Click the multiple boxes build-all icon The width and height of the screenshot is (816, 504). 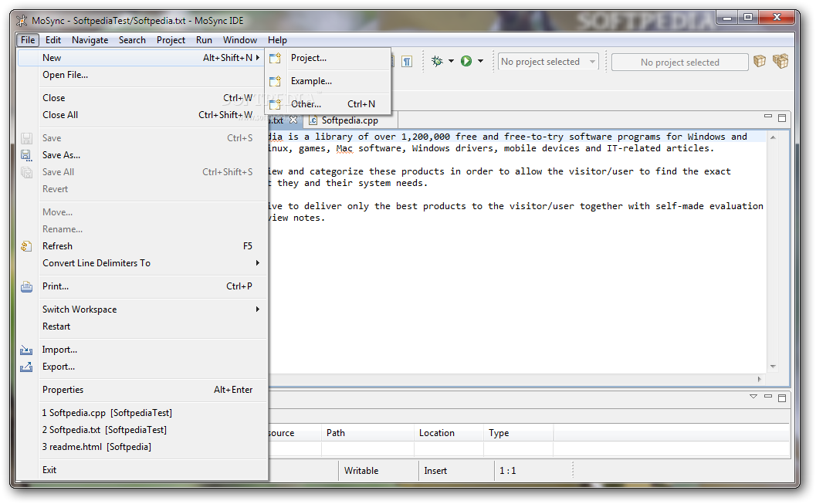pos(780,62)
